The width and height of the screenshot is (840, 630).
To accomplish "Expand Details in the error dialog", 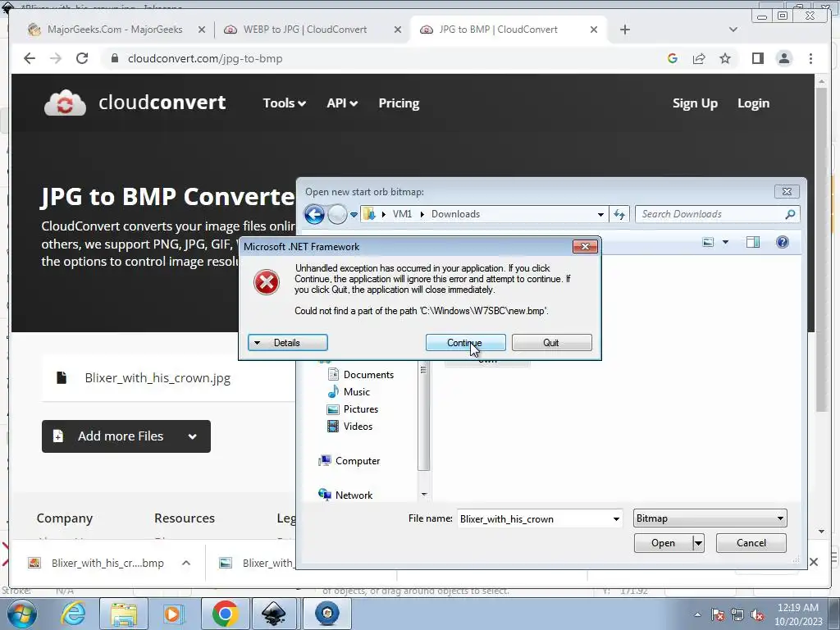I will (287, 343).
